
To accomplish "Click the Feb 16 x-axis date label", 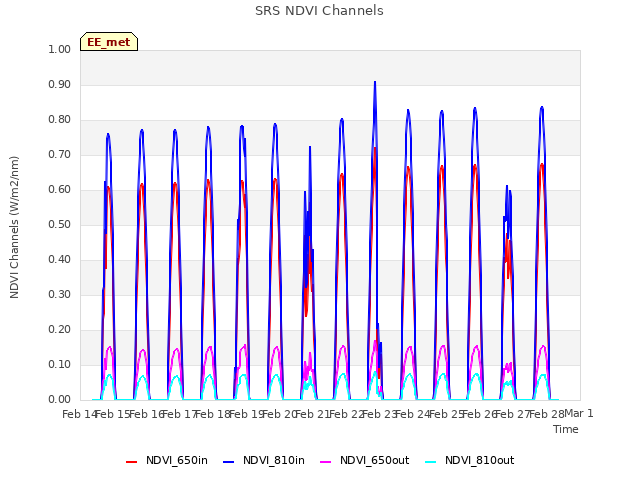I will (x=146, y=414).
